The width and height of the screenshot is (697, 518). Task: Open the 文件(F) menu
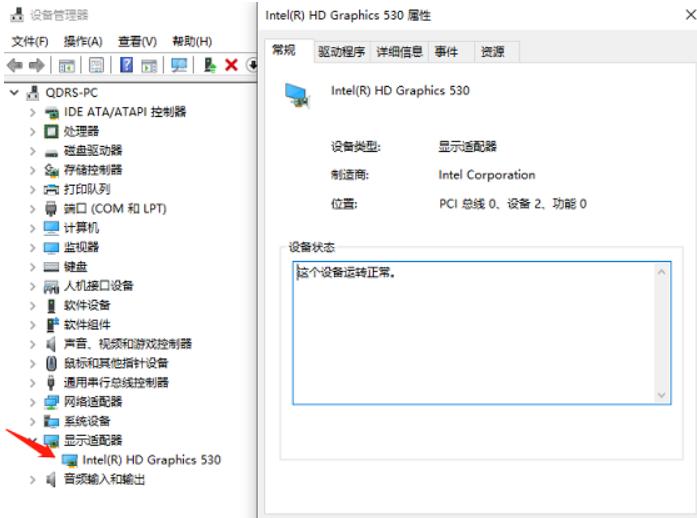pos(30,41)
